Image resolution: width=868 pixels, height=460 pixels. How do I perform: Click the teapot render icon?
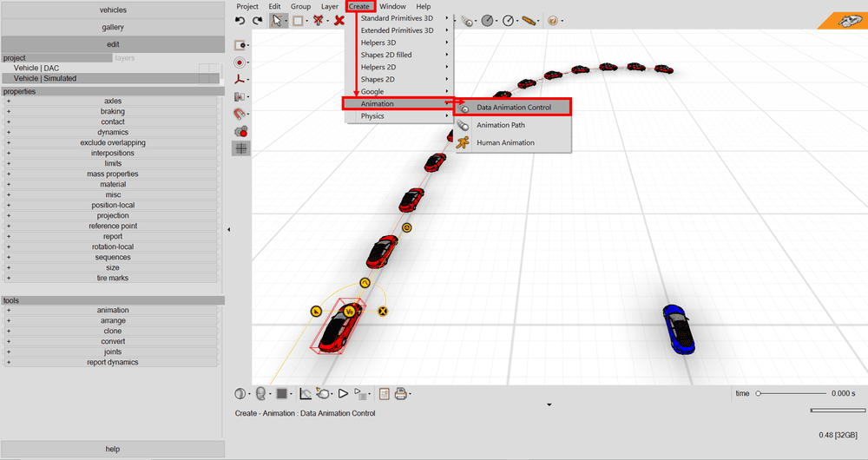(323, 393)
